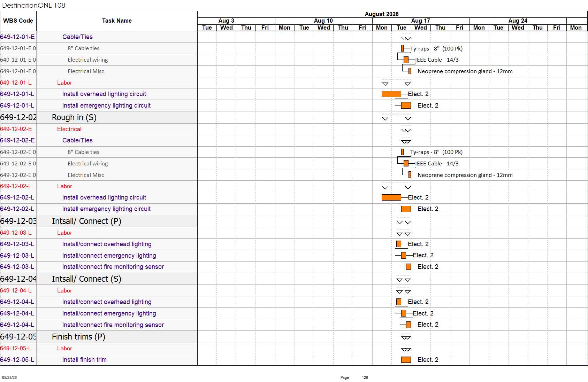Click the August 2026 month header
The width and height of the screenshot is (588, 382).
(x=382, y=14)
